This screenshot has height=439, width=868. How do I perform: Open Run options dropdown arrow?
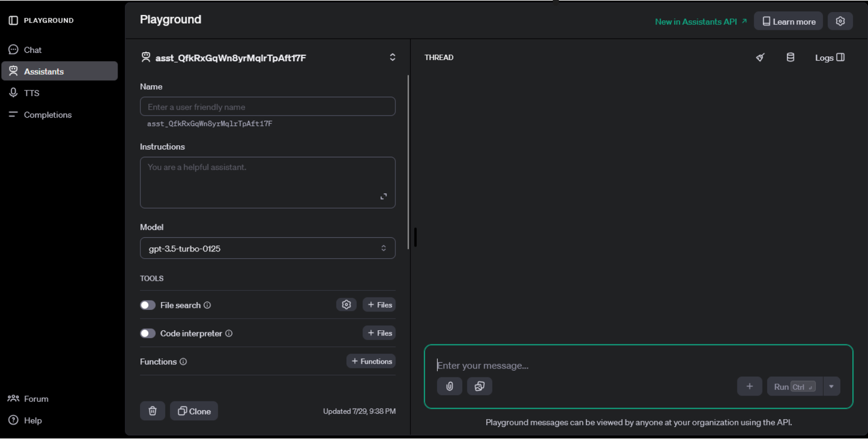(831, 386)
